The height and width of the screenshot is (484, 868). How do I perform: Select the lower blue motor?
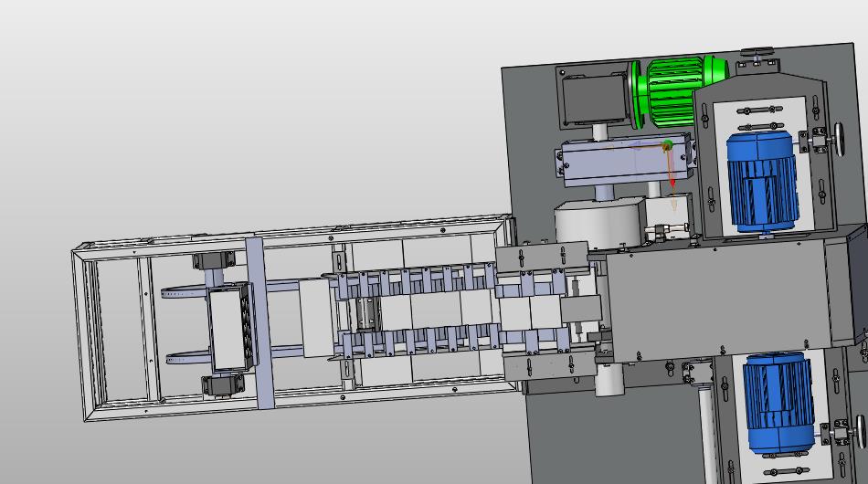[778, 404]
